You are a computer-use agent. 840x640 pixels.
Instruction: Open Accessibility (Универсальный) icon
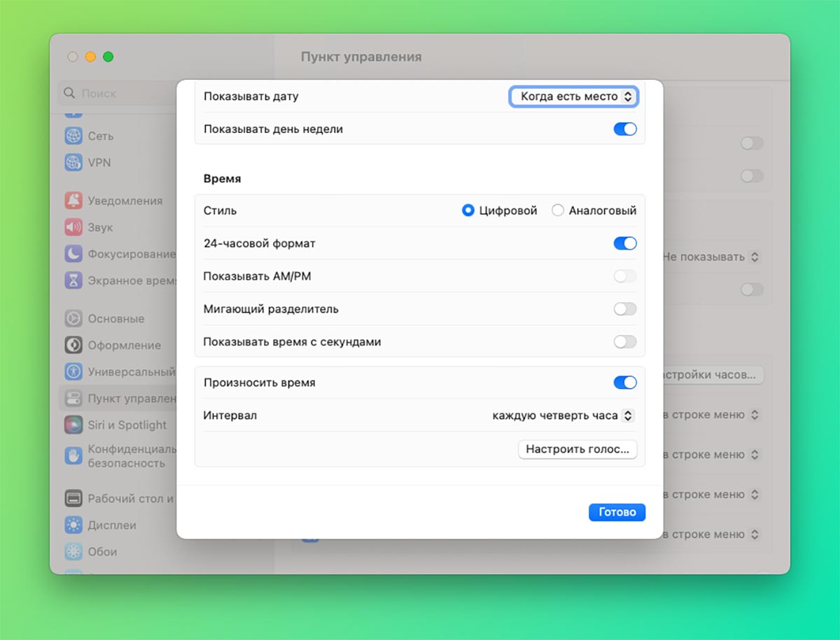click(73, 371)
